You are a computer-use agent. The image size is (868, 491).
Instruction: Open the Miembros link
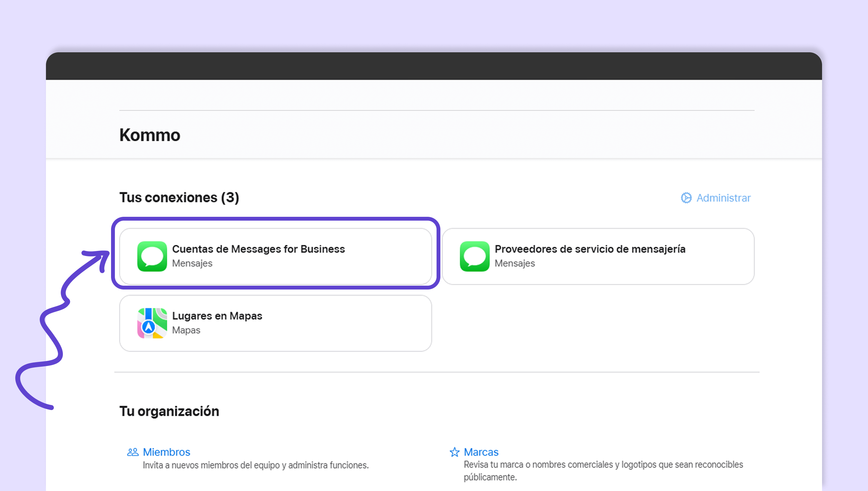coord(166,452)
